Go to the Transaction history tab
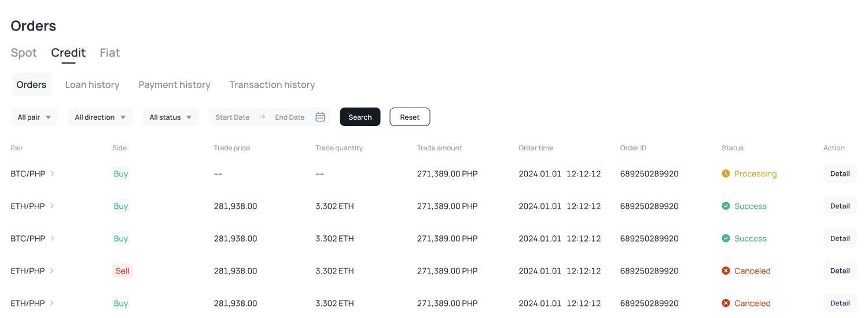This screenshot has width=868, height=318. [x=272, y=84]
